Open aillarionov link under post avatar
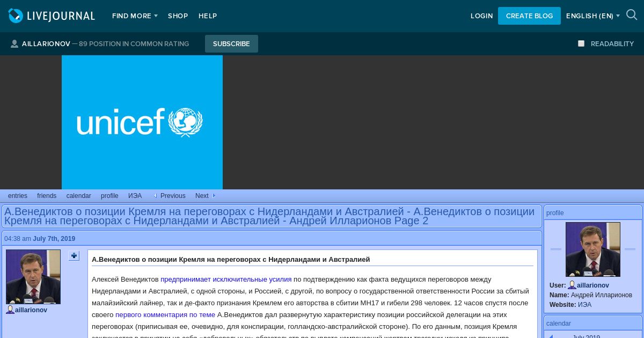This screenshot has width=644, height=338. tap(31, 310)
